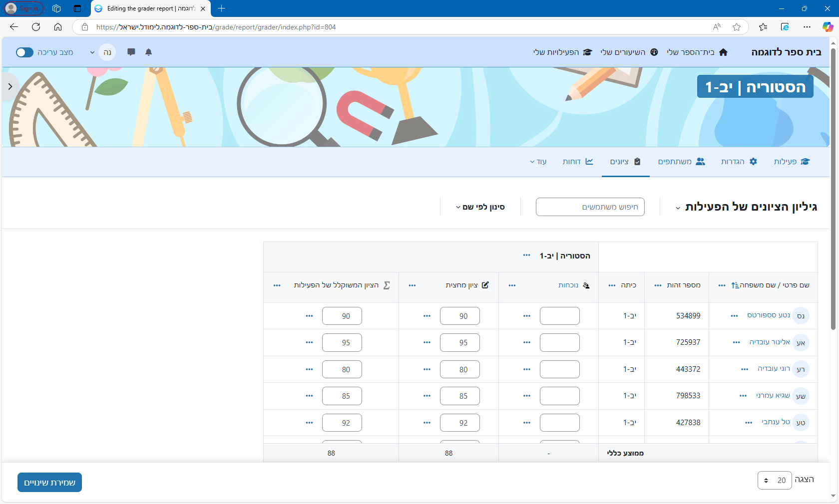Open the notifications bell icon
The image size is (839, 504).
pyautogui.click(x=149, y=52)
